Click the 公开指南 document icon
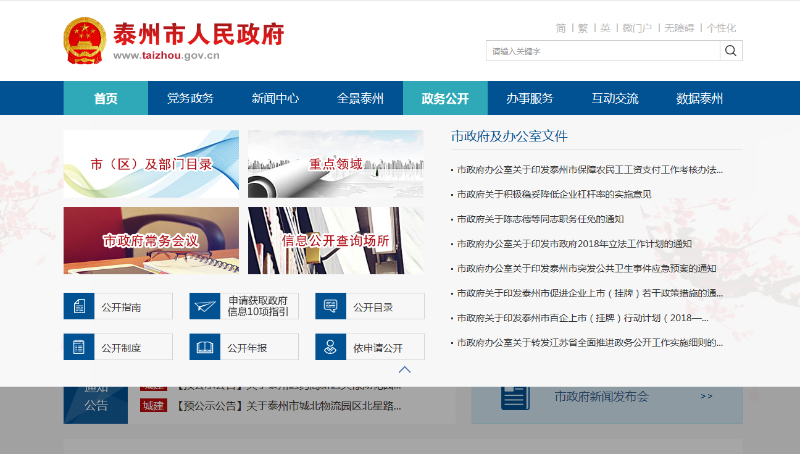Screen dimensions: 800x454 (77, 306)
